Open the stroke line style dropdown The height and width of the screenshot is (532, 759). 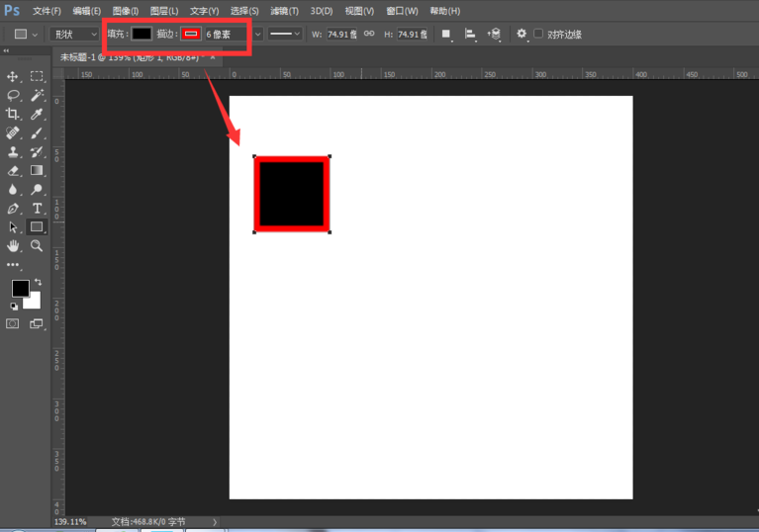[286, 34]
